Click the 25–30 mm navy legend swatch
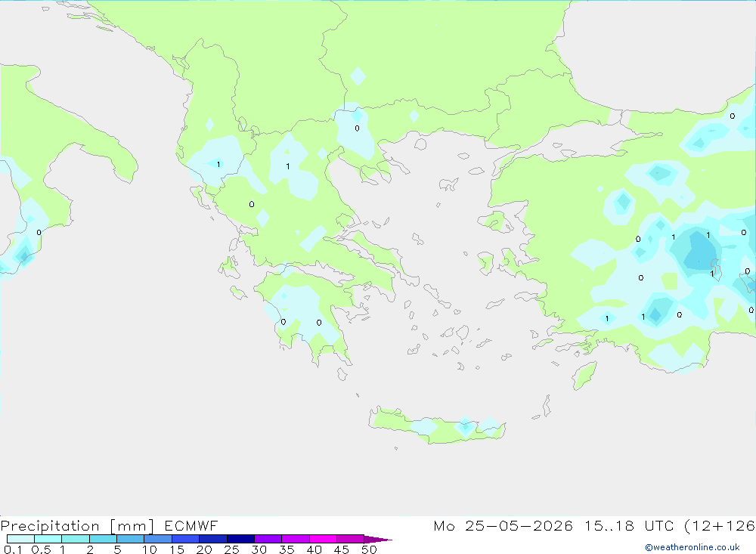756x554 pixels. (x=240, y=539)
